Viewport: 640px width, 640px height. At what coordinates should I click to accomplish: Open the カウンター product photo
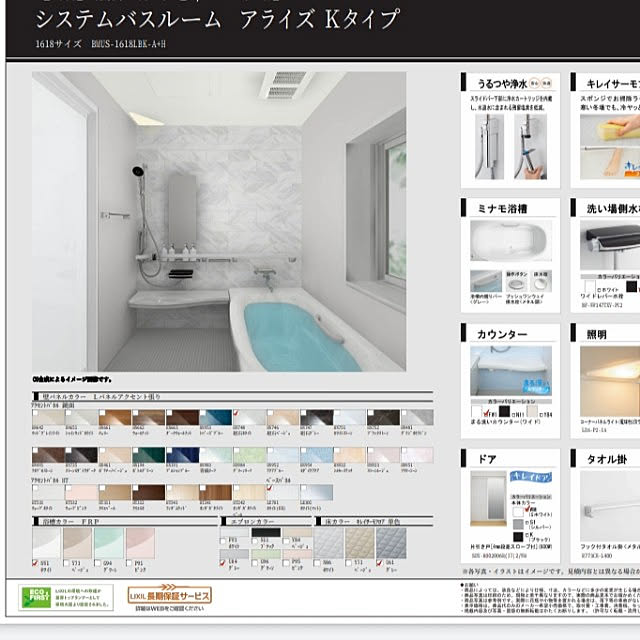pos(511,371)
